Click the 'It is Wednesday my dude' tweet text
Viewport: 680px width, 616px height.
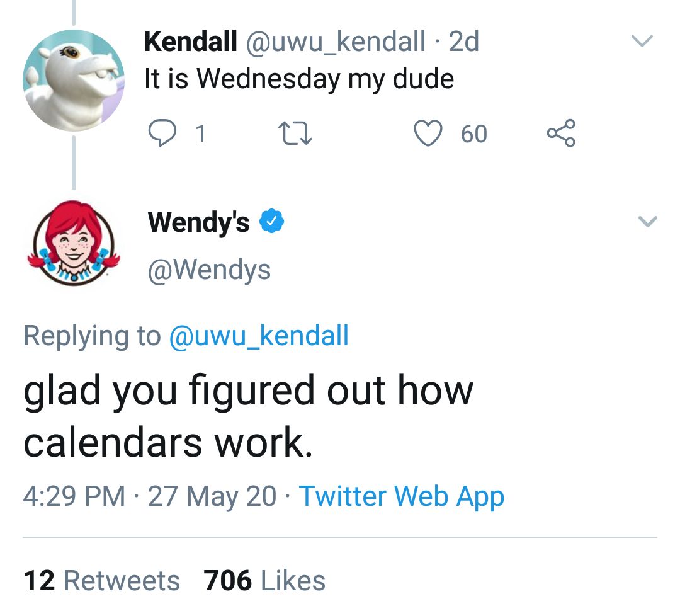(299, 79)
